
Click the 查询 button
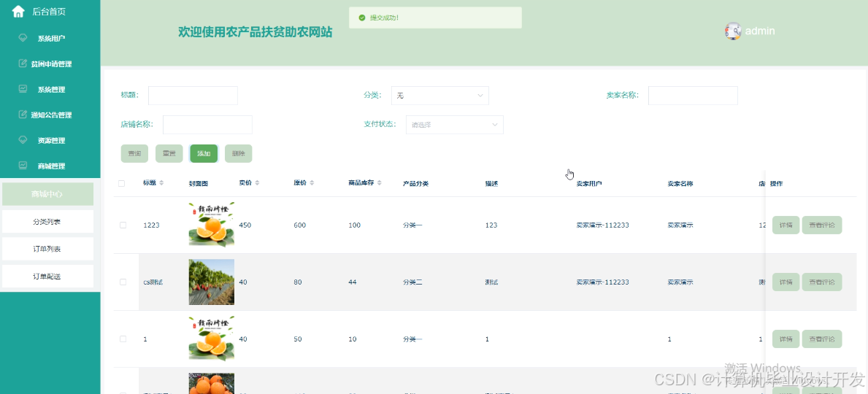coord(134,153)
